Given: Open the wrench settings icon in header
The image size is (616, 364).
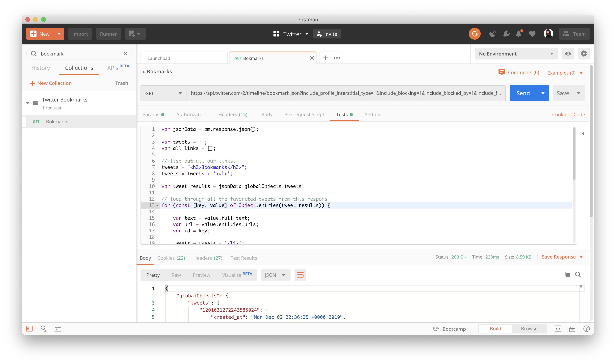Looking at the screenshot, I should [506, 34].
